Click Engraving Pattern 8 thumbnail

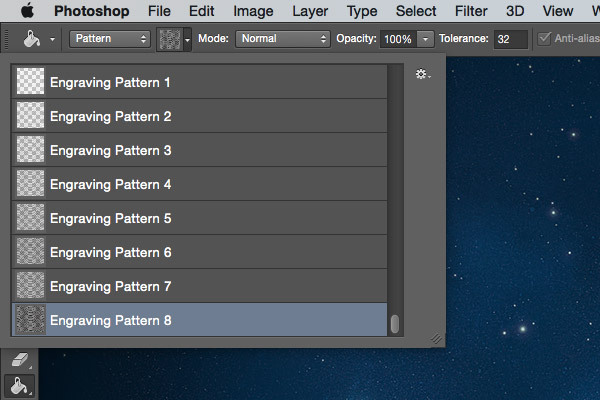30,320
